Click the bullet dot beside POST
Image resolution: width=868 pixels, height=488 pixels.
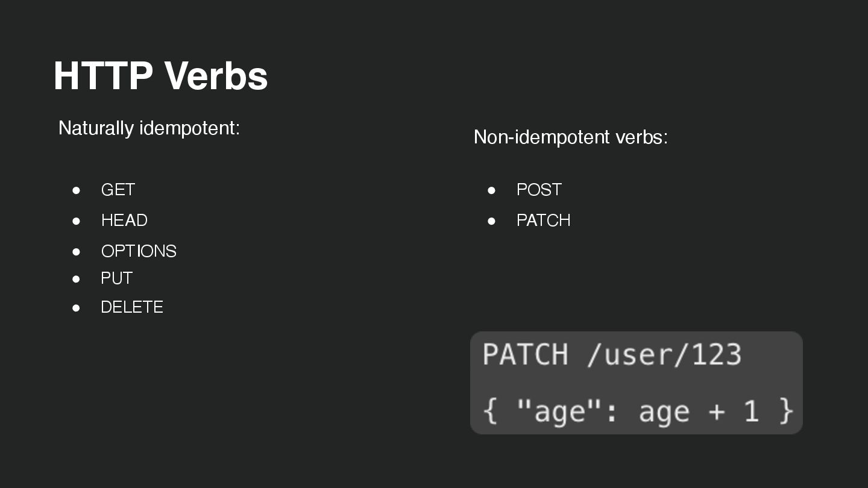point(491,190)
